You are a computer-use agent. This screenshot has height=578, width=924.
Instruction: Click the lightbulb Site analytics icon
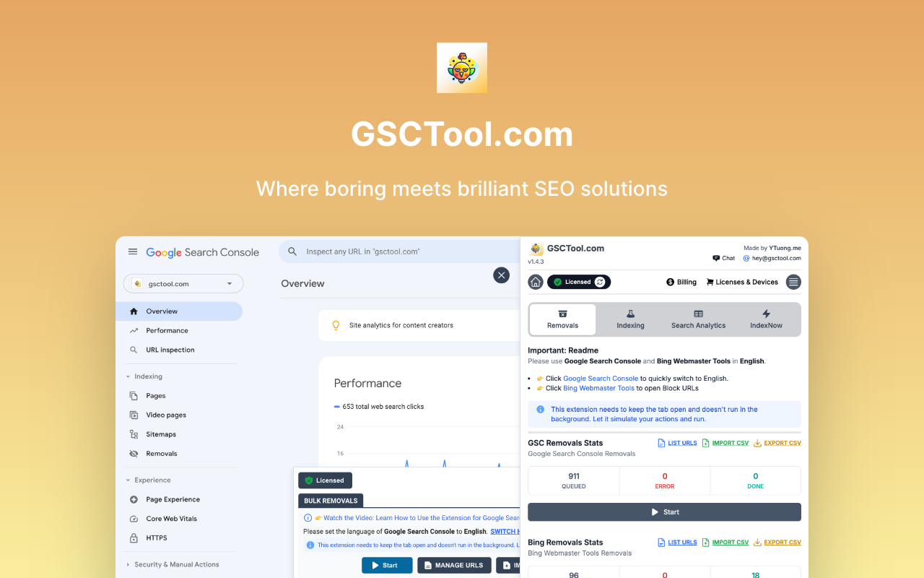[x=336, y=325]
